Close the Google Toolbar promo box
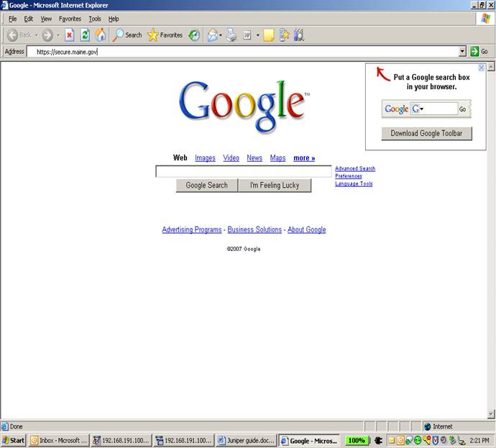Viewport: 496px width, 448px height. click(x=482, y=68)
